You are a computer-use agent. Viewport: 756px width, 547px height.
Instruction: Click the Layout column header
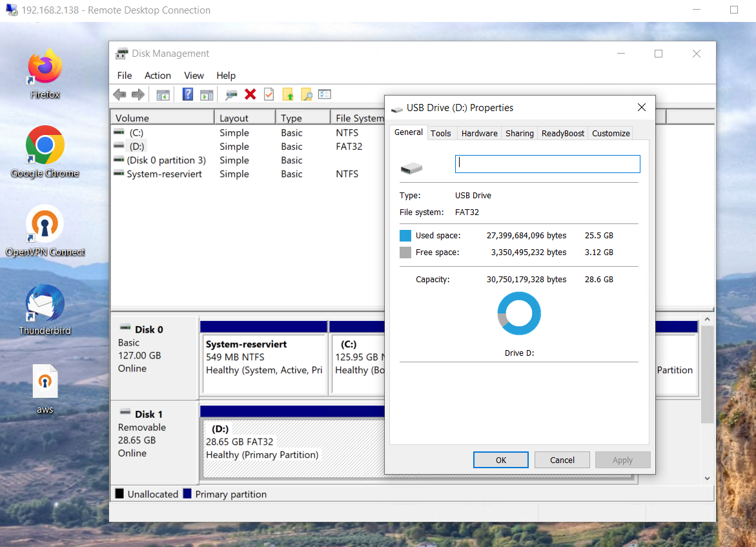pos(244,118)
